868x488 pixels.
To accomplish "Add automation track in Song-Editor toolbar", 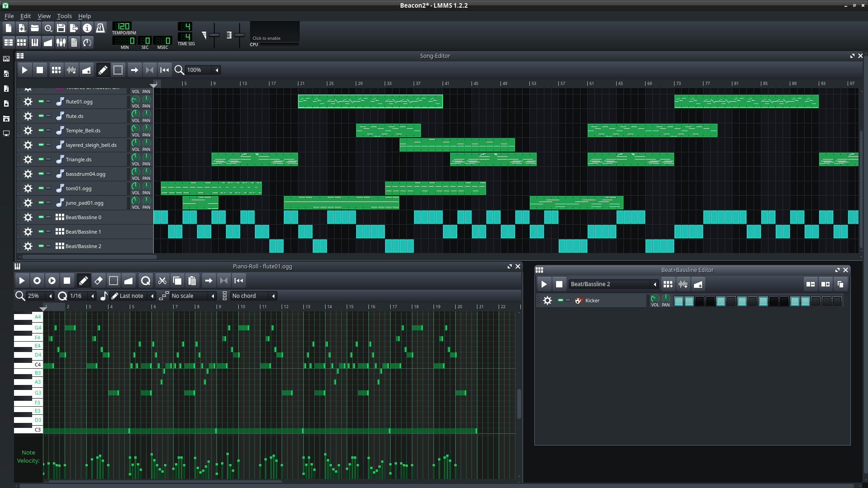I will [86, 70].
